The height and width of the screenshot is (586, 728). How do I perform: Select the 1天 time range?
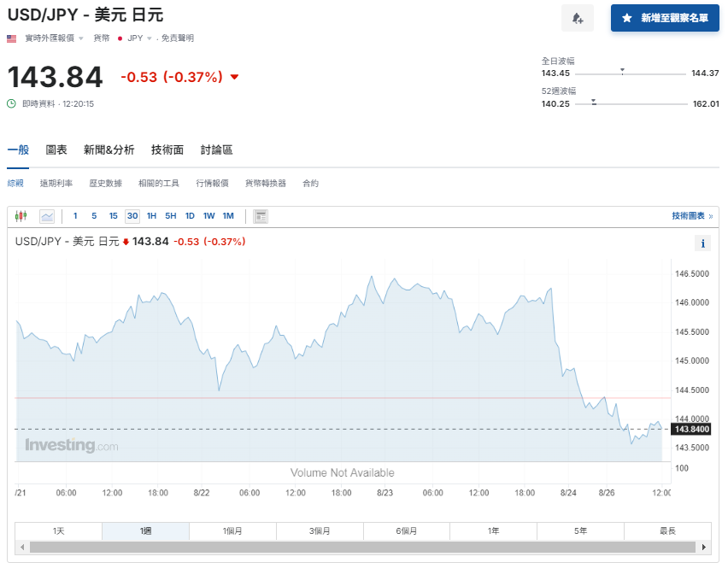(58, 530)
